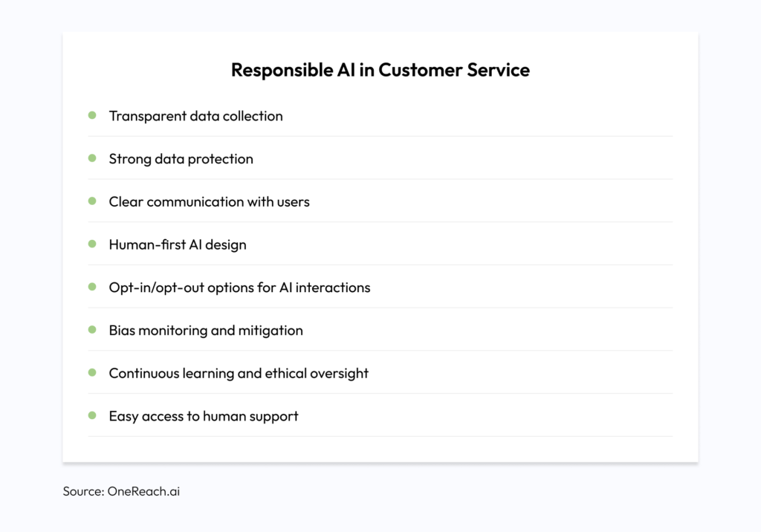Select "Continuous learning and ethical oversight" item

tap(239, 373)
